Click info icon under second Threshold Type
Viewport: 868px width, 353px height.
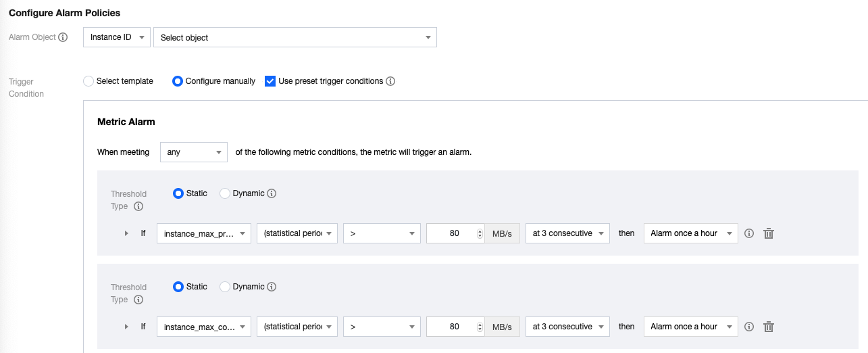tap(138, 300)
